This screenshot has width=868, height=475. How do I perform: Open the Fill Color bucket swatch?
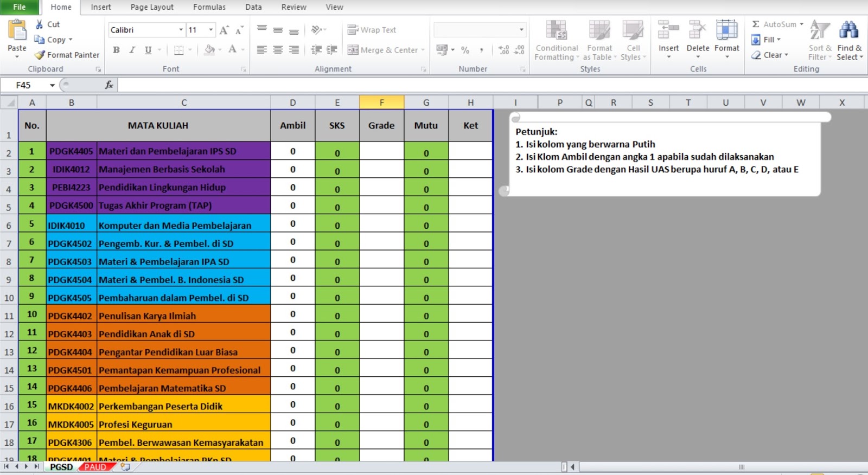[x=209, y=50]
